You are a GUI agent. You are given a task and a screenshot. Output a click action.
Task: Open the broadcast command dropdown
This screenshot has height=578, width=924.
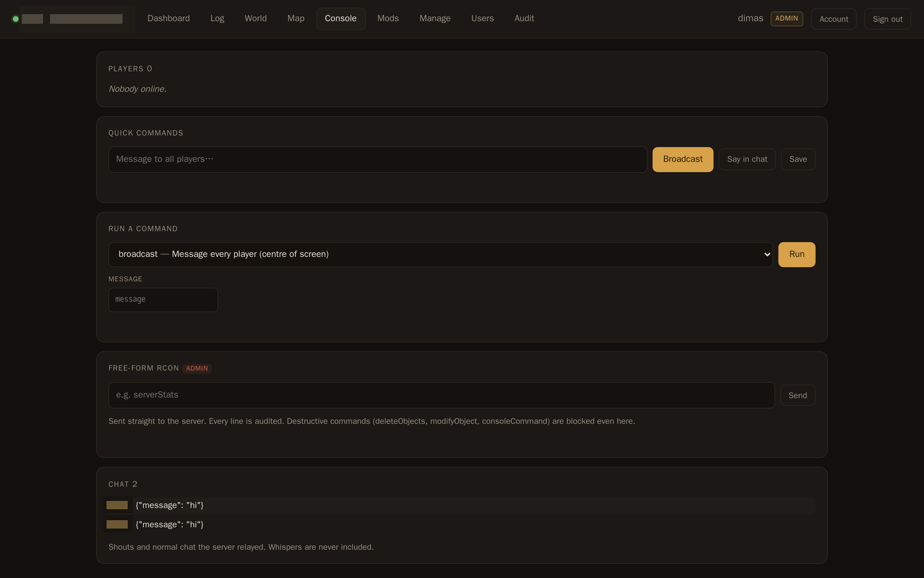point(441,254)
